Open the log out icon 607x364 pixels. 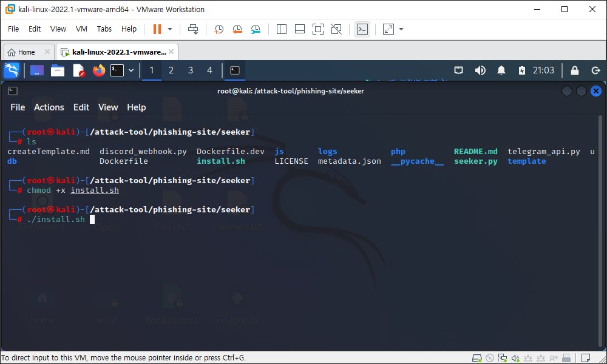[596, 70]
